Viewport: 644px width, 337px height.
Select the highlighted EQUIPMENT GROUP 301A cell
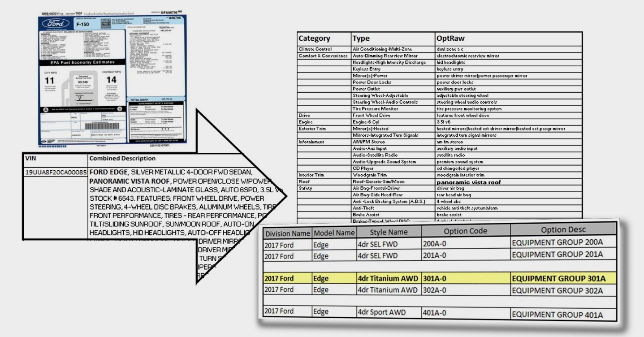(564, 278)
